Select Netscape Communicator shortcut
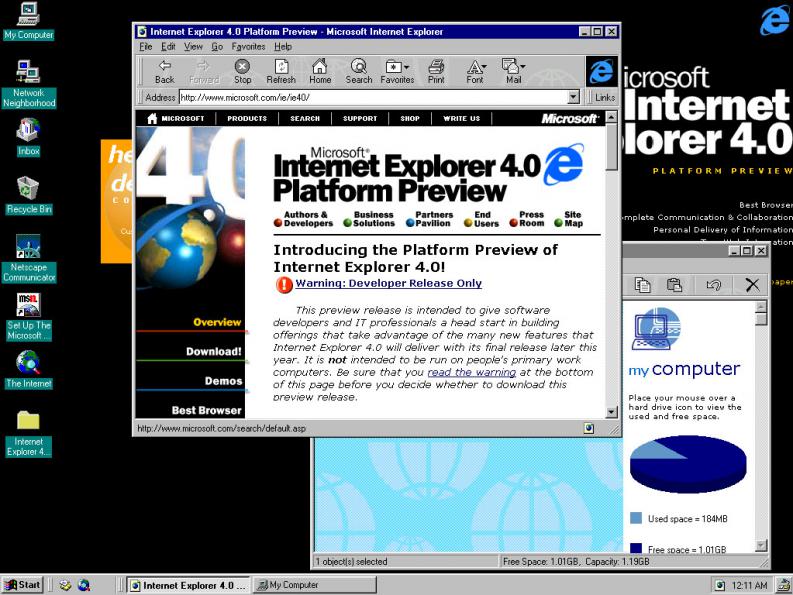This screenshot has height=595, width=793. [28, 259]
